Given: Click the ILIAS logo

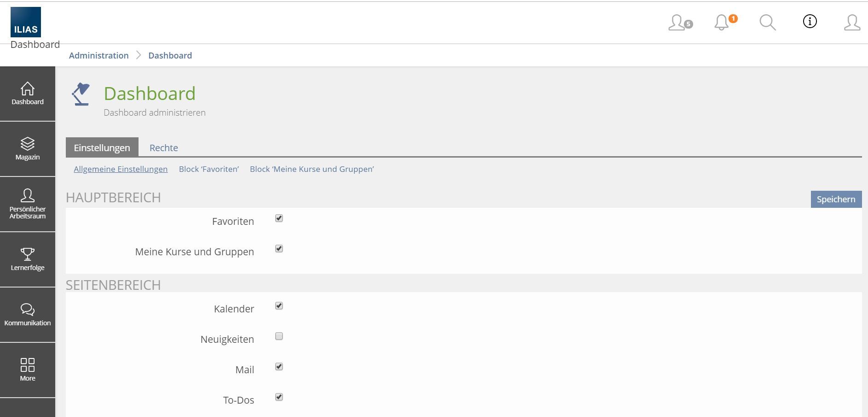Looking at the screenshot, I should pos(26,22).
